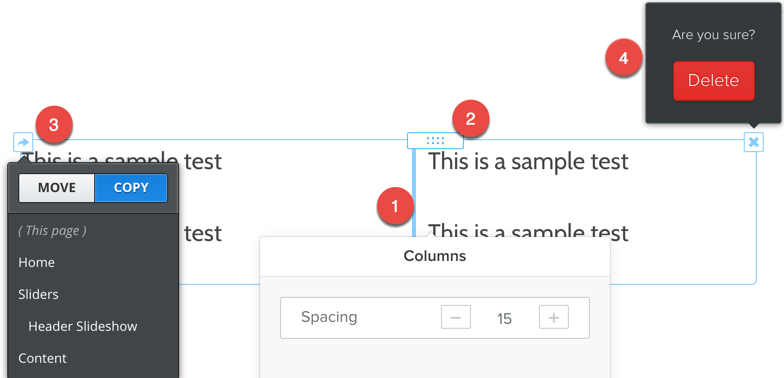Choose Sliders from the page list
The image size is (784, 378).
(x=38, y=294)
